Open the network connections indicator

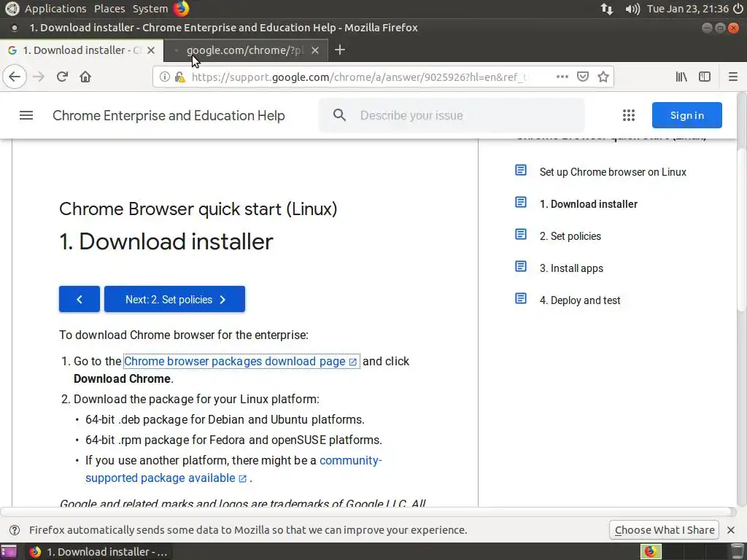click(607, 9)
